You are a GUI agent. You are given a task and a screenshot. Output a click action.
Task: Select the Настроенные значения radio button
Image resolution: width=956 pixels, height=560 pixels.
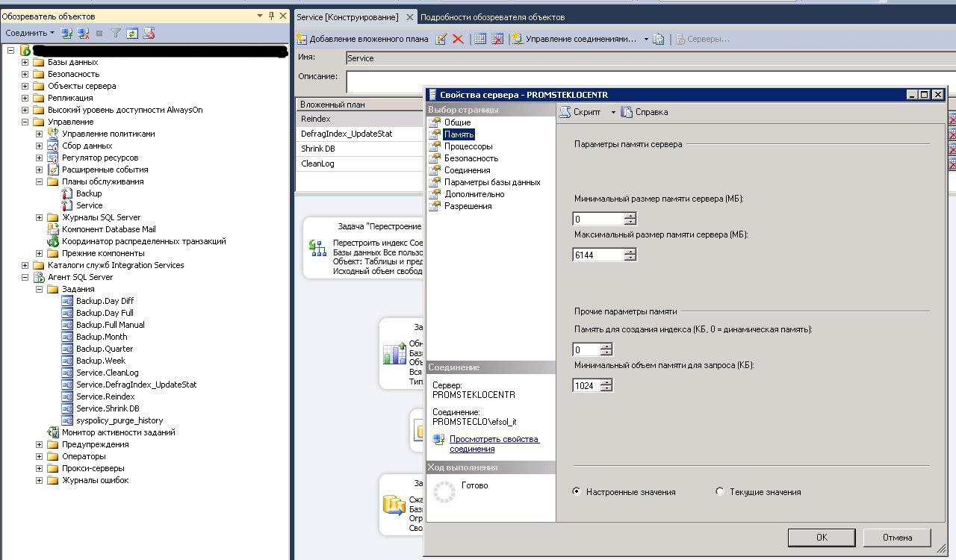[x=577, y=492]
